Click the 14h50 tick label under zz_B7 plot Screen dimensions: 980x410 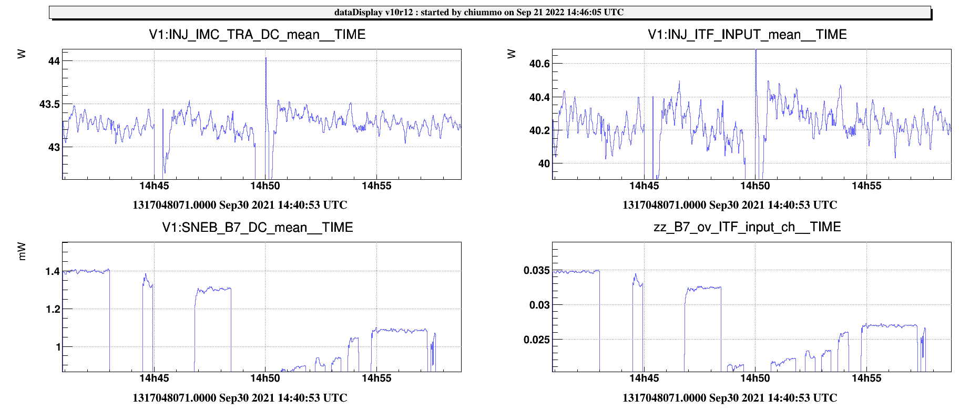tap(755, 378)
